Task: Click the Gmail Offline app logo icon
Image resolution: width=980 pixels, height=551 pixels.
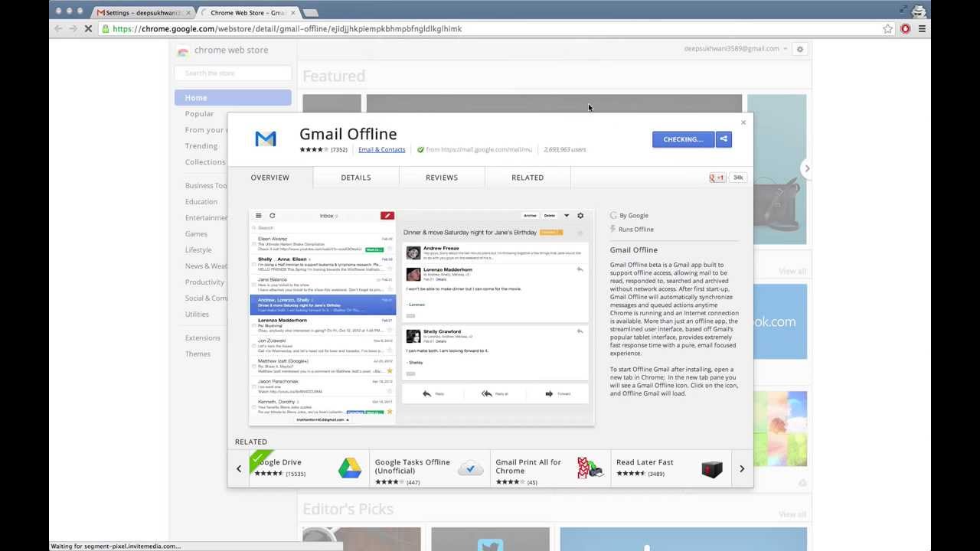Action: pos(266,139)
